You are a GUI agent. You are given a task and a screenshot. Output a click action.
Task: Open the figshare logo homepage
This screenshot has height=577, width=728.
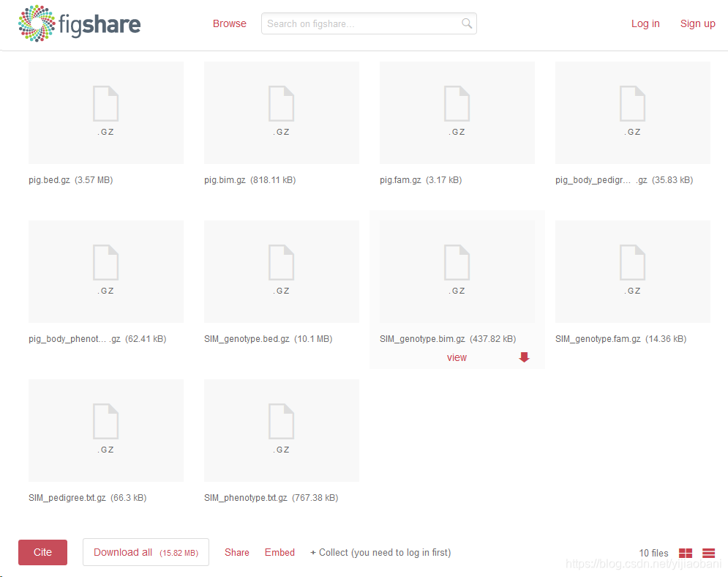[80, 23]
